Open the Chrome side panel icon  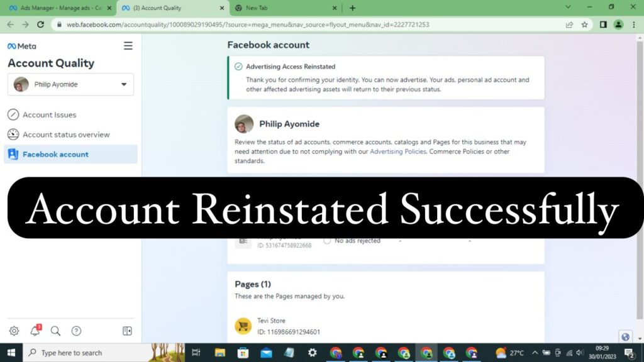pos(603,25)
